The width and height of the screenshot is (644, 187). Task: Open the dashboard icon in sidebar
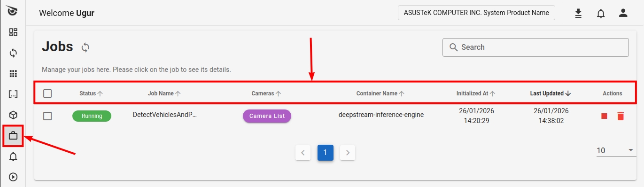(13, 32)
